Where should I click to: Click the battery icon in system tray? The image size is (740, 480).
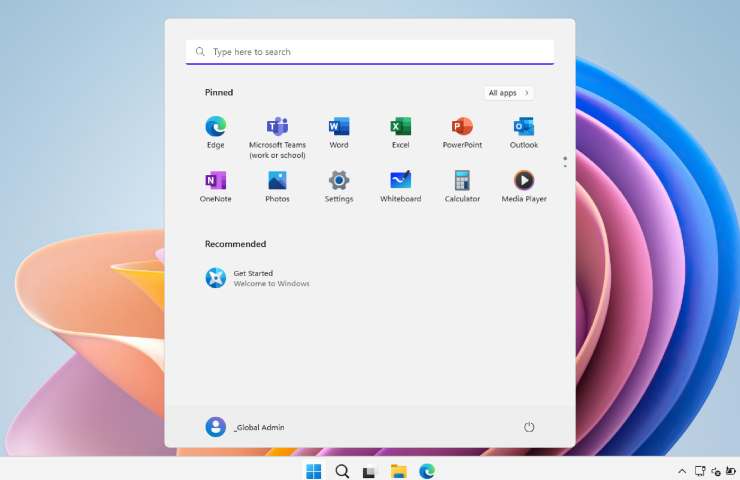731,471
